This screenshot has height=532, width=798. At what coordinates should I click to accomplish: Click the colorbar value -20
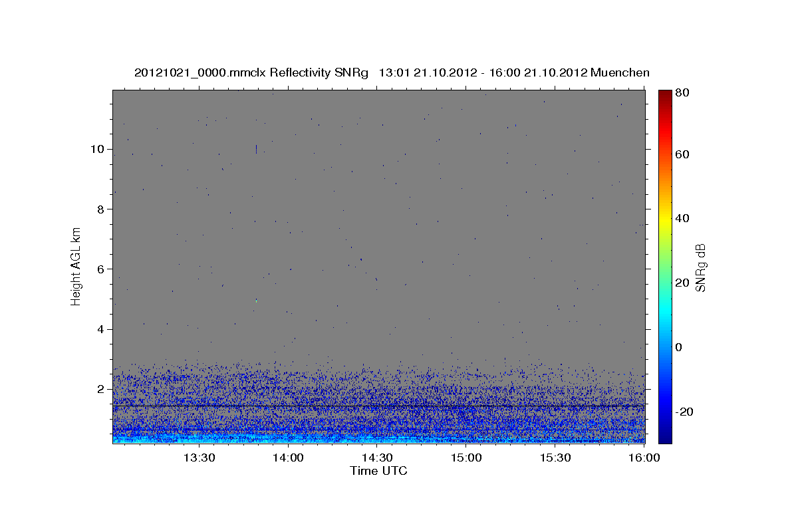[683, 412]
